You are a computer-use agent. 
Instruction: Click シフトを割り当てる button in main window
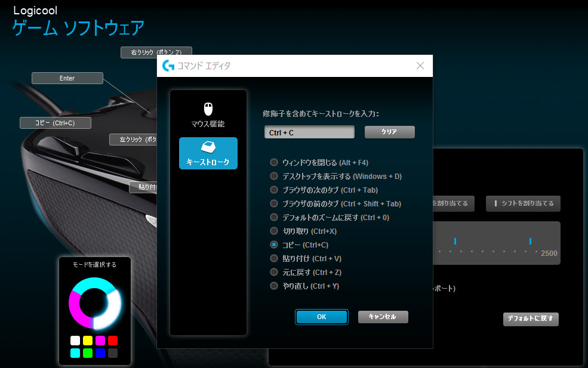point(523,203)
